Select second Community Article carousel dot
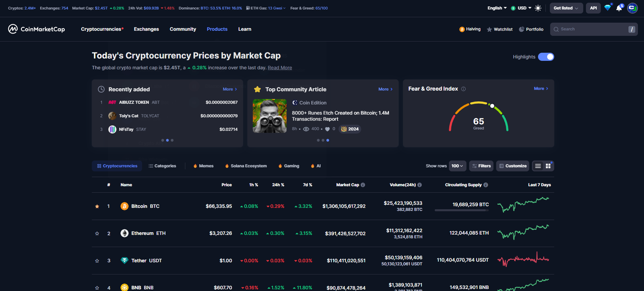 click(x=323, y=140)
